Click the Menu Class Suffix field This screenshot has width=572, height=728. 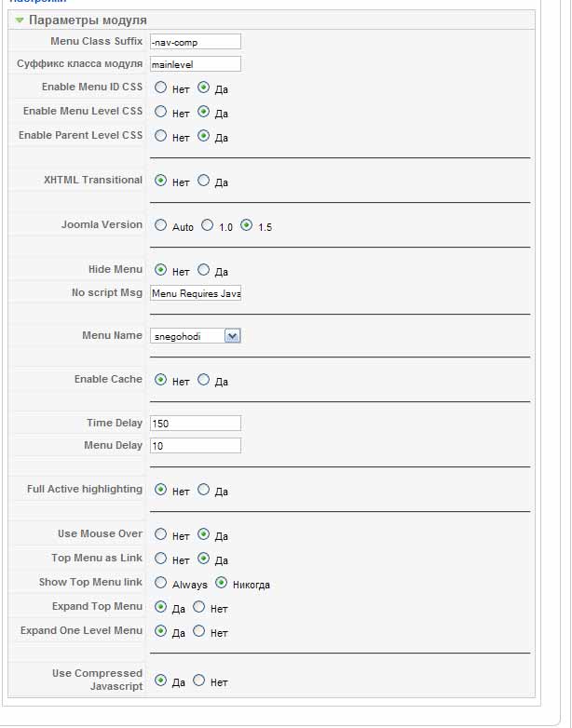point(195,42)
